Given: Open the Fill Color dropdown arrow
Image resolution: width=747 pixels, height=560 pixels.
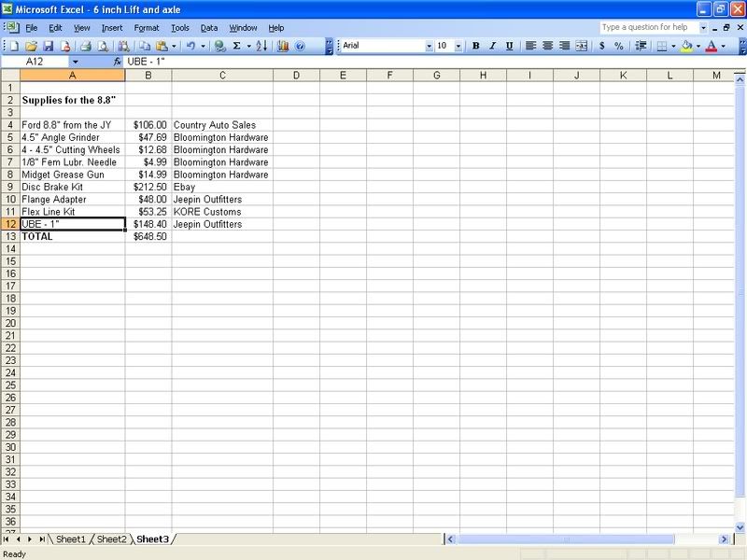Looking at the screenshot, I should click(698, 46).
